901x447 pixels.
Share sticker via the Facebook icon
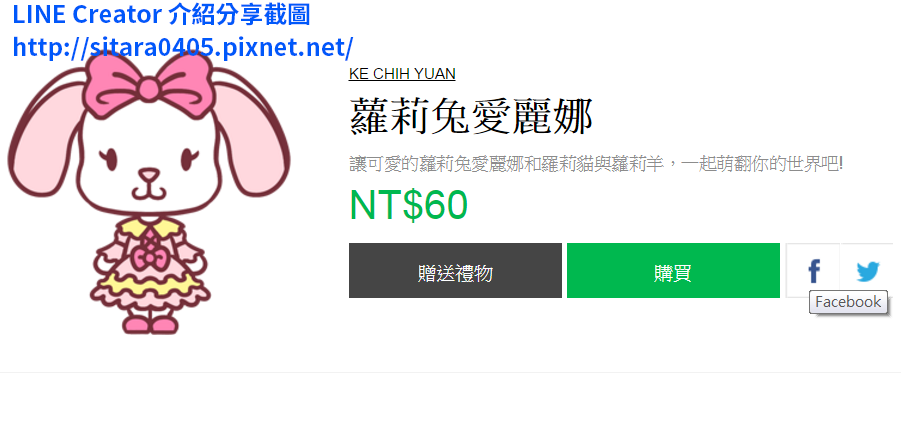click(x=813, y=271)
